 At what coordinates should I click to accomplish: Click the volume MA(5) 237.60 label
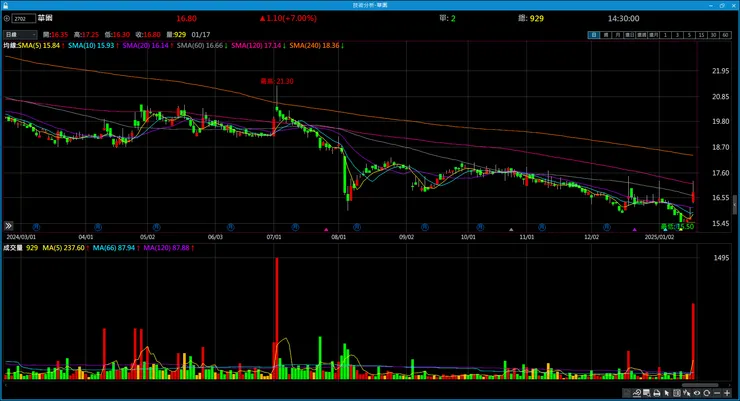click(65, 248)
